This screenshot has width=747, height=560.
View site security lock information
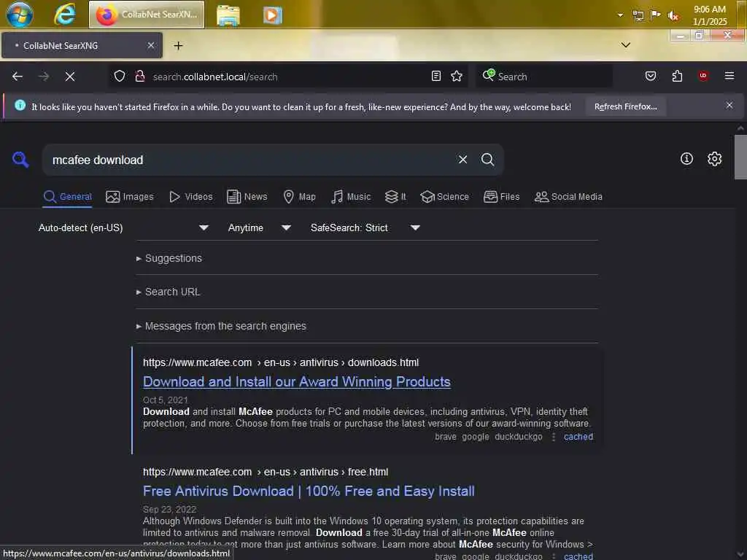click(139, 76)
